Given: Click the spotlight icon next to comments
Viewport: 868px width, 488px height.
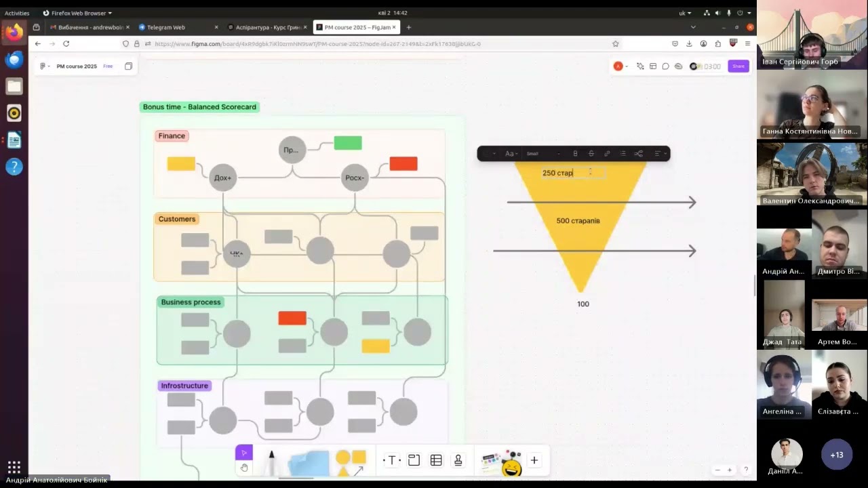Looking at the screenshot, I should [678, 66].
